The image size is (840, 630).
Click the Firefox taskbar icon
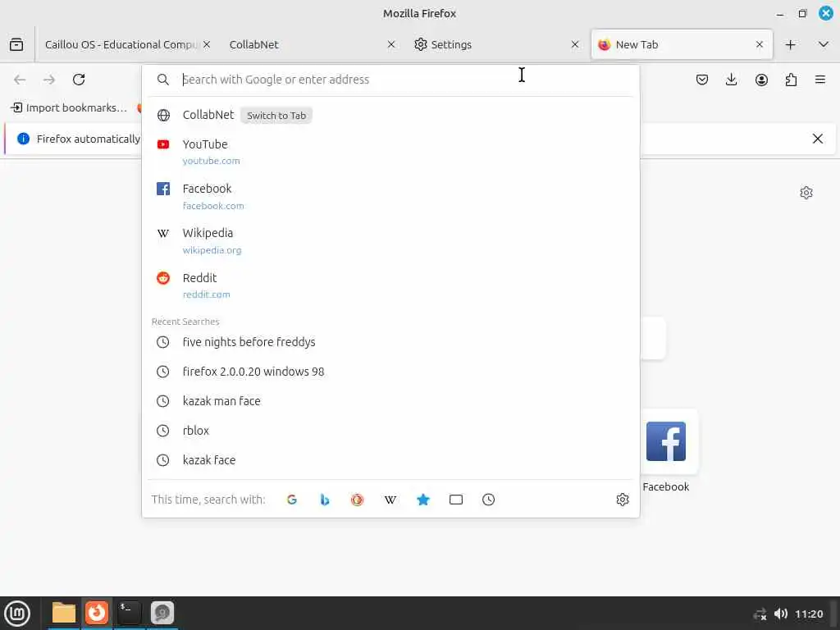click(97, 613)
